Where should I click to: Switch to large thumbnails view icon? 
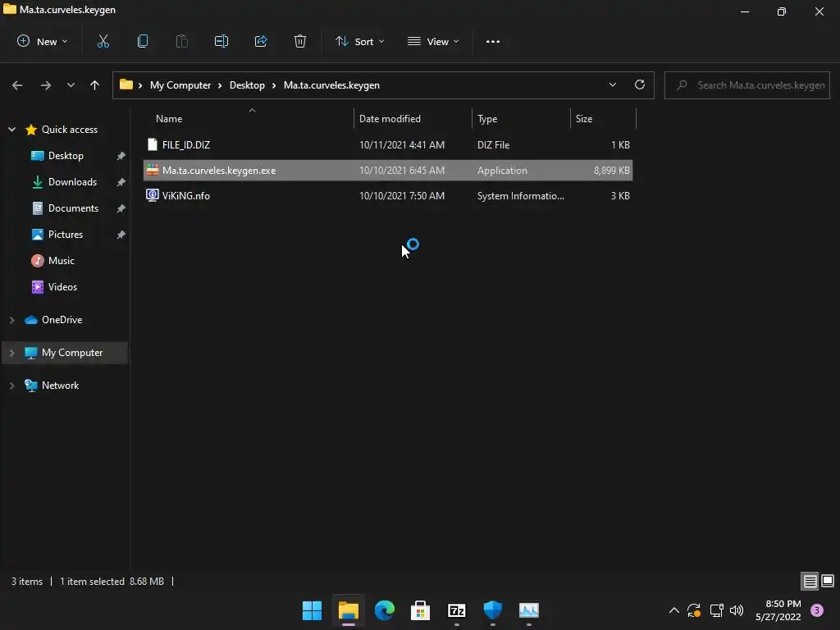coord(828,581)
